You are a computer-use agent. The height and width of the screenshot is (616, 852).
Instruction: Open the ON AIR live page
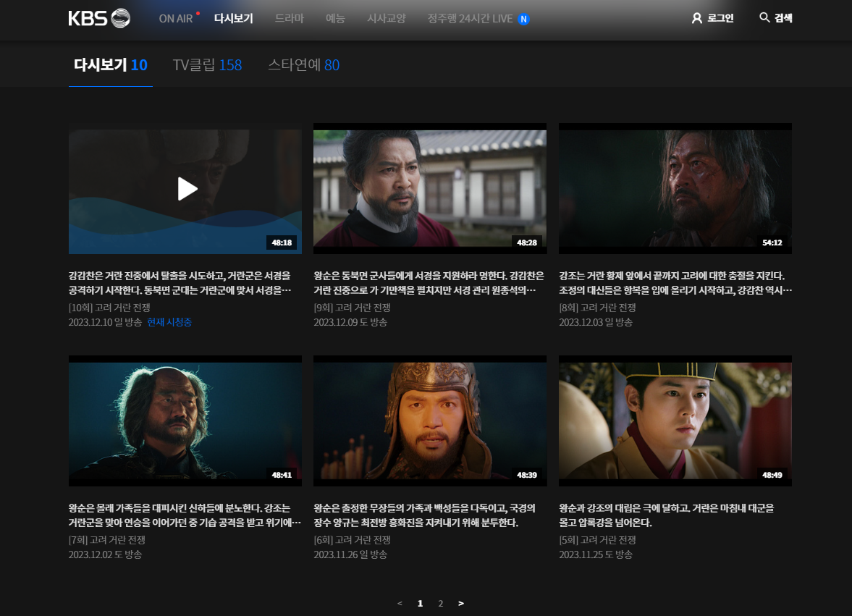coord(176,19)
